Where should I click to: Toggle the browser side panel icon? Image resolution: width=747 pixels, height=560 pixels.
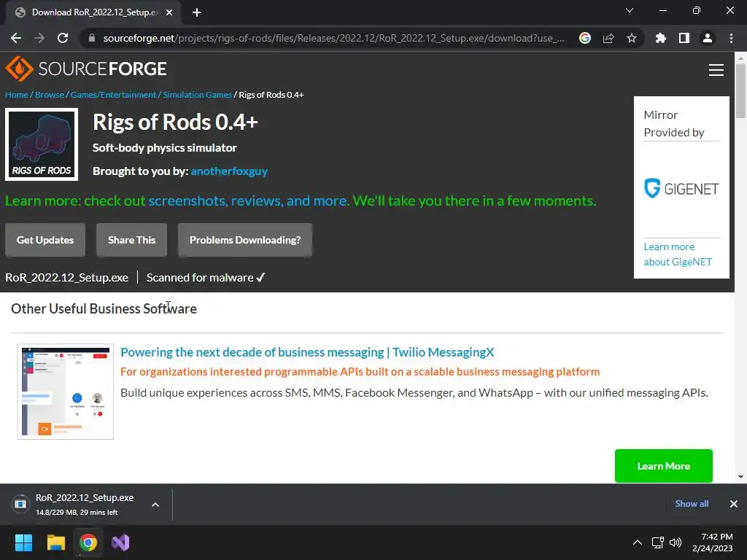[x=684, y=38]
